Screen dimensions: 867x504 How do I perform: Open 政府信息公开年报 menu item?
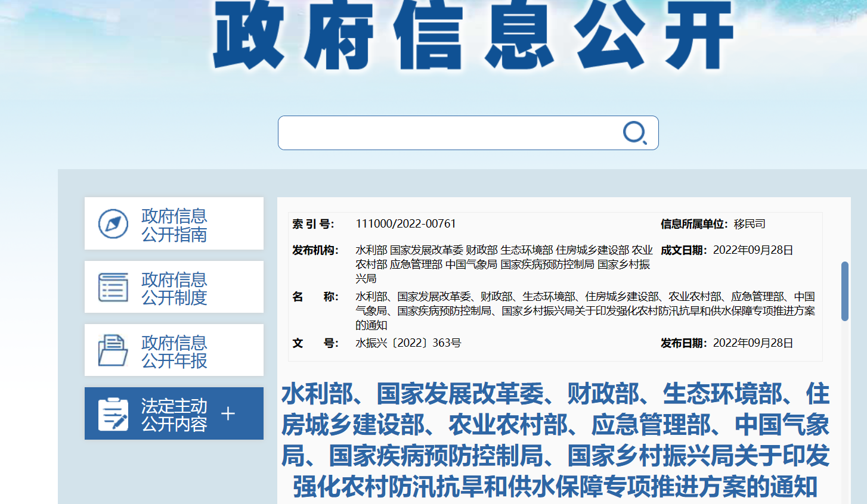pos(174,350)
